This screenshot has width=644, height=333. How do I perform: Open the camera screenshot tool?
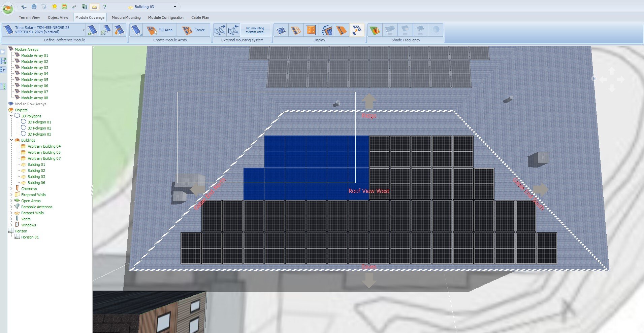pos(85,7)
